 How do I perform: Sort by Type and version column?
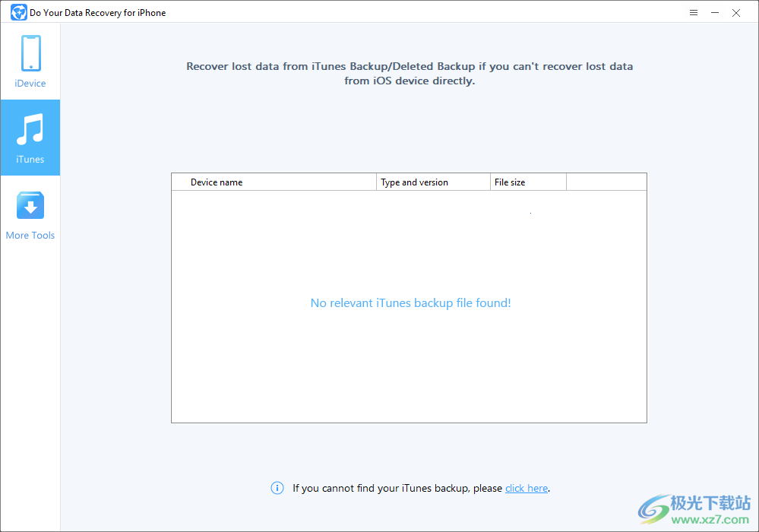[433, 182]
